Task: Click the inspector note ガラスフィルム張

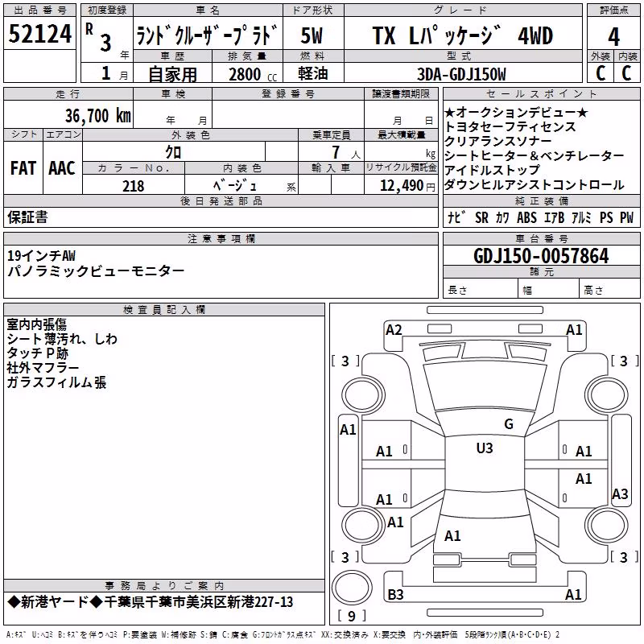Action: click(56, 382)
